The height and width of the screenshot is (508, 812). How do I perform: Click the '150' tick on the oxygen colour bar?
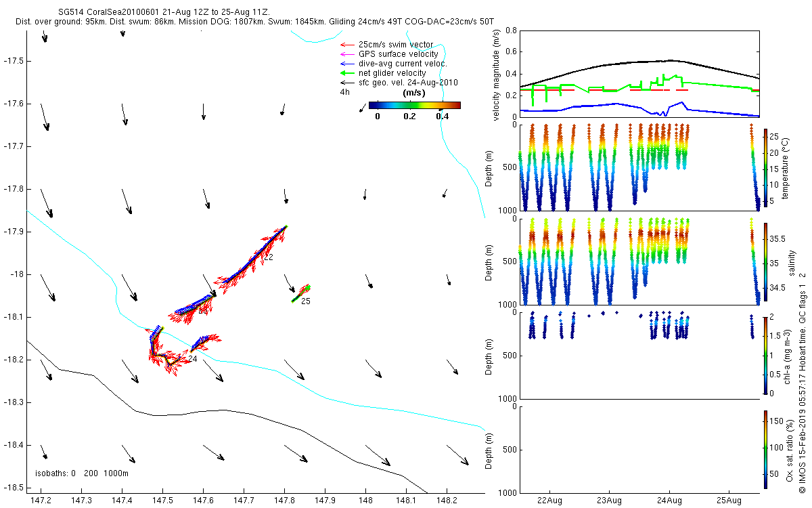pos(776,423)
